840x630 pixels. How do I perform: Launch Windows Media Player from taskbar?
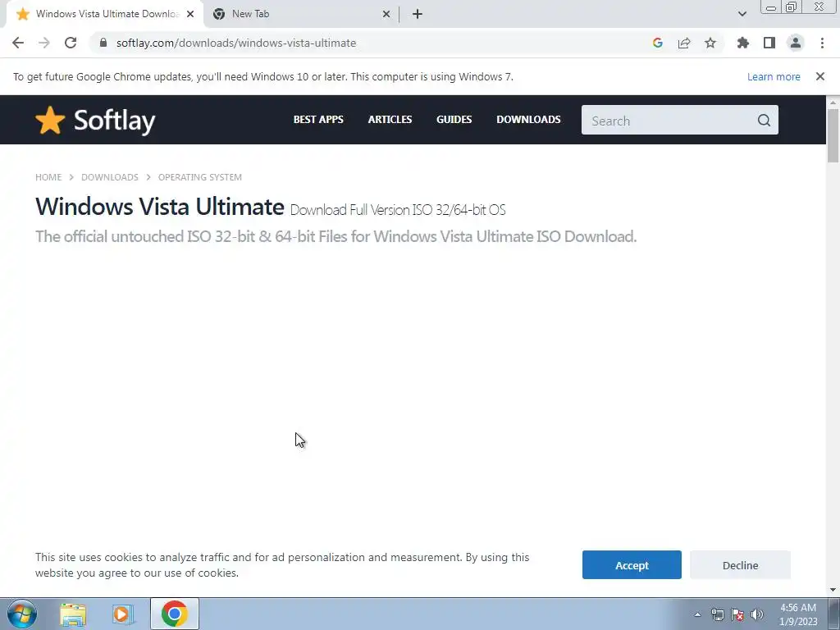pyautogui.click(x=123, y=614)
